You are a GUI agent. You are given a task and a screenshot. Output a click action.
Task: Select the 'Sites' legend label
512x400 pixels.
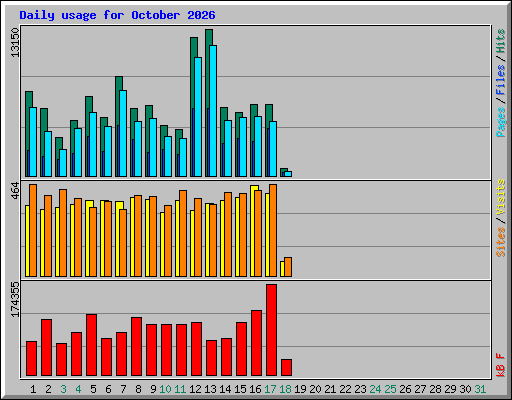point(501,242)
